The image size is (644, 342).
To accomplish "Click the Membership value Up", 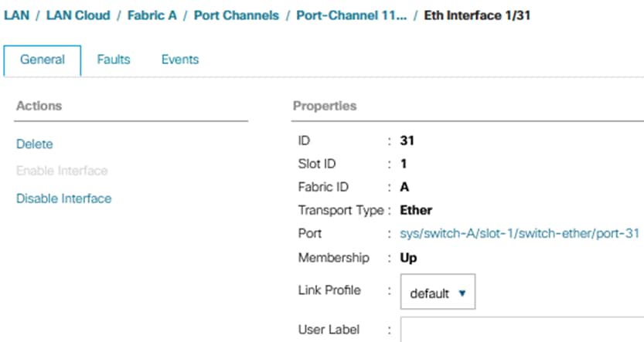I will 408,258.
